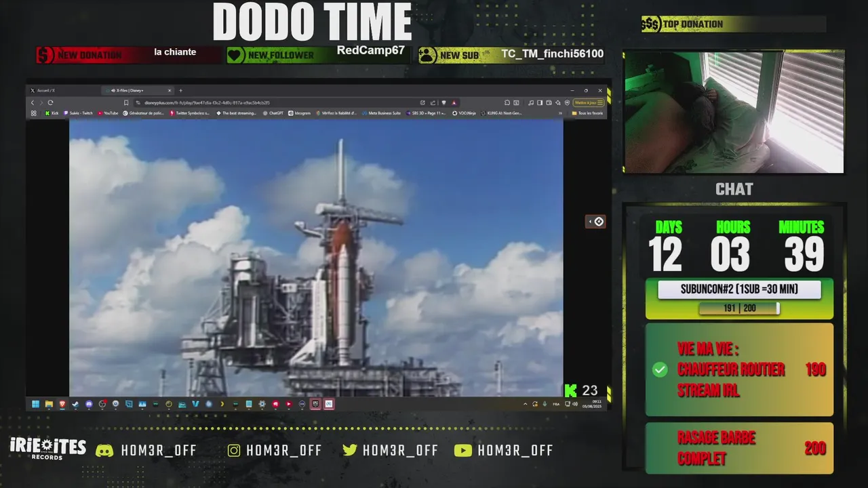Open the SBS 3D » Page 11 bookmark

pyautogui.click(x=426, y=113)
